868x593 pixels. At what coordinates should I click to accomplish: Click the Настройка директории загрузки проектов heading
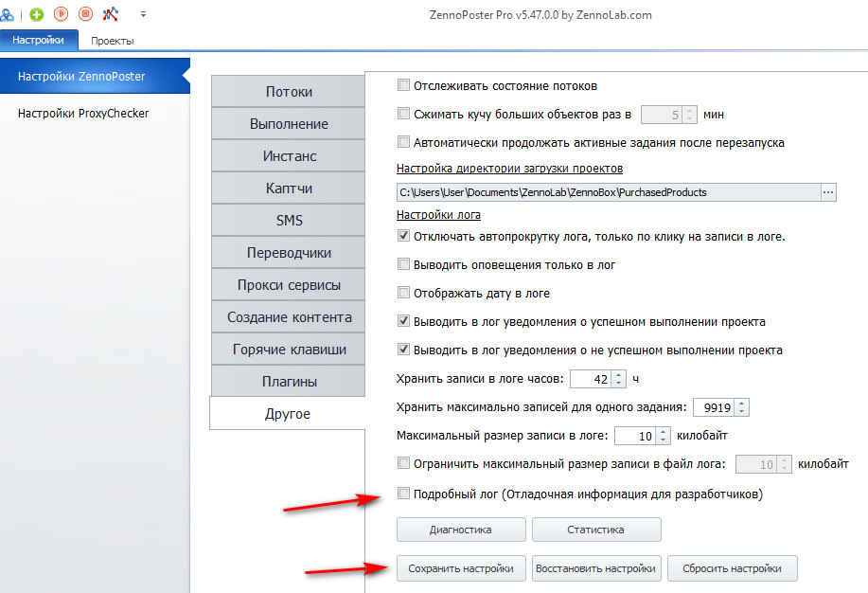[x=510, y=169]
